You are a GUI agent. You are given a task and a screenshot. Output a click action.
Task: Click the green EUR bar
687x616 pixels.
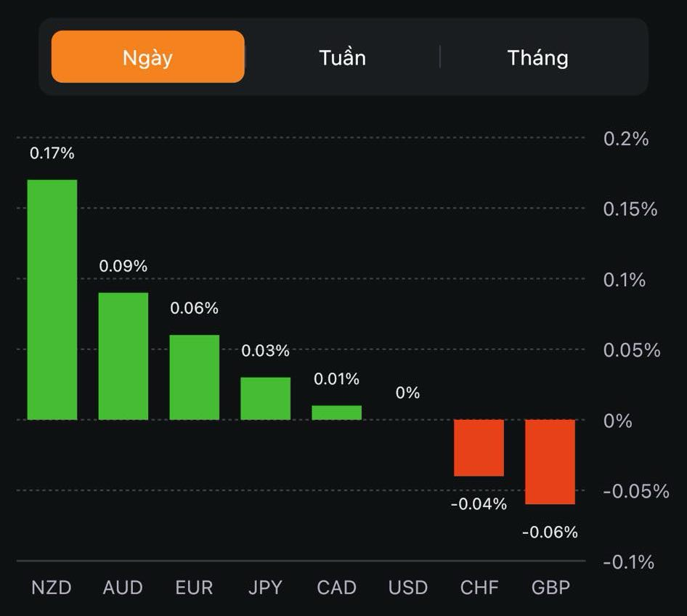[x=195, y=377]
